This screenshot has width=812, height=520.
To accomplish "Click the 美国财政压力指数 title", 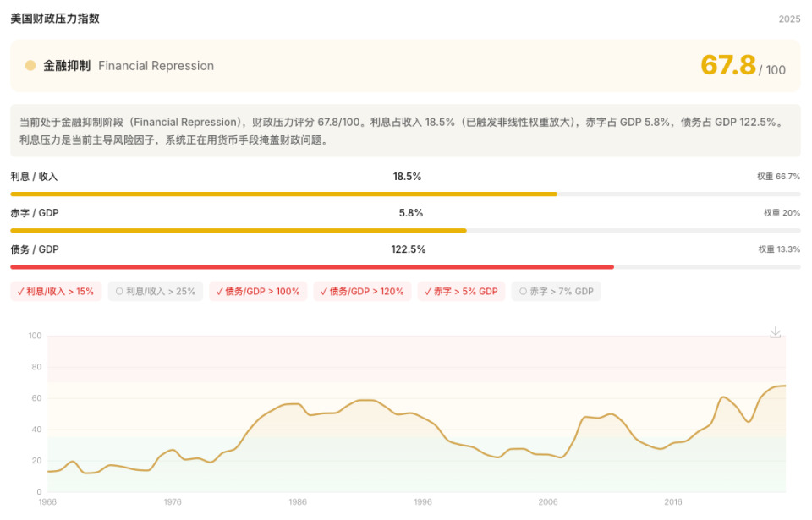I will point(55,19).
